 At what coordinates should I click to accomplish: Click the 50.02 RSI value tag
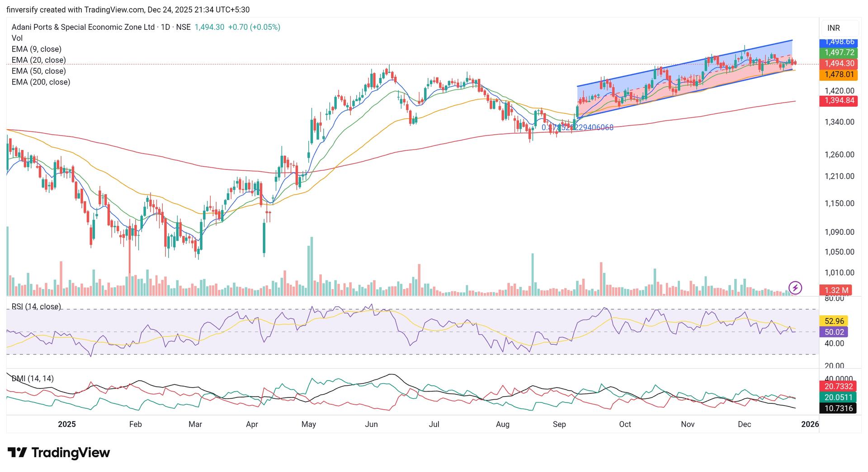[834, 332]
